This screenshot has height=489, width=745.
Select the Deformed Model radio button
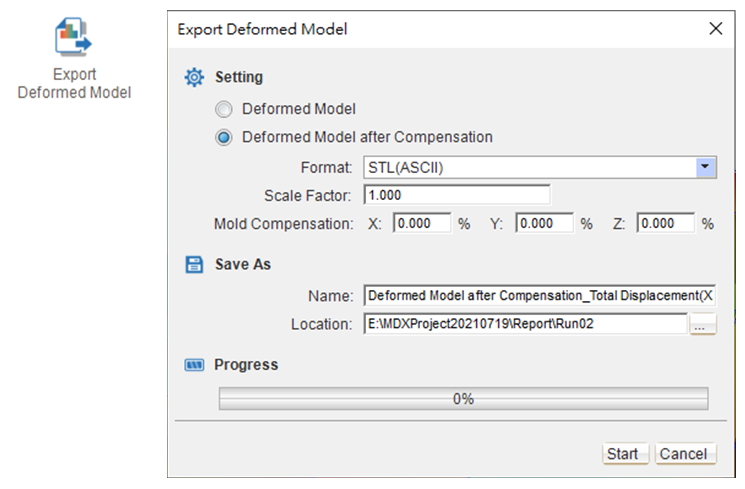(224, 109)
